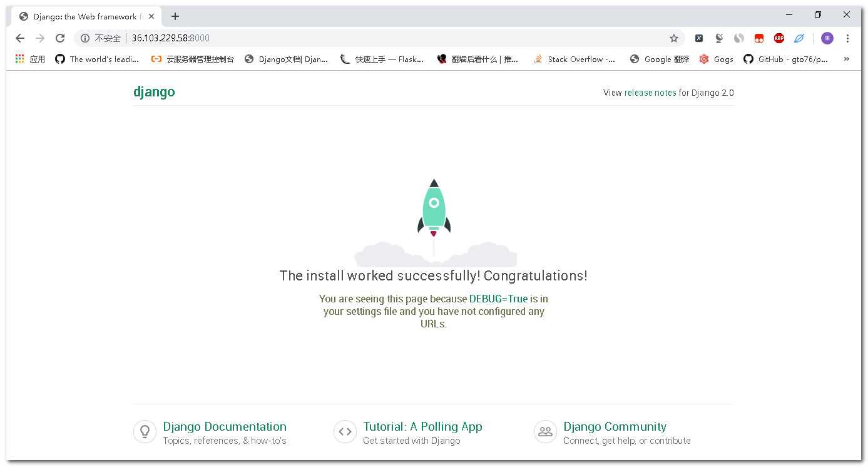Open the dark X extension icon
The image size is (868, 467).
tap(699, 38)
